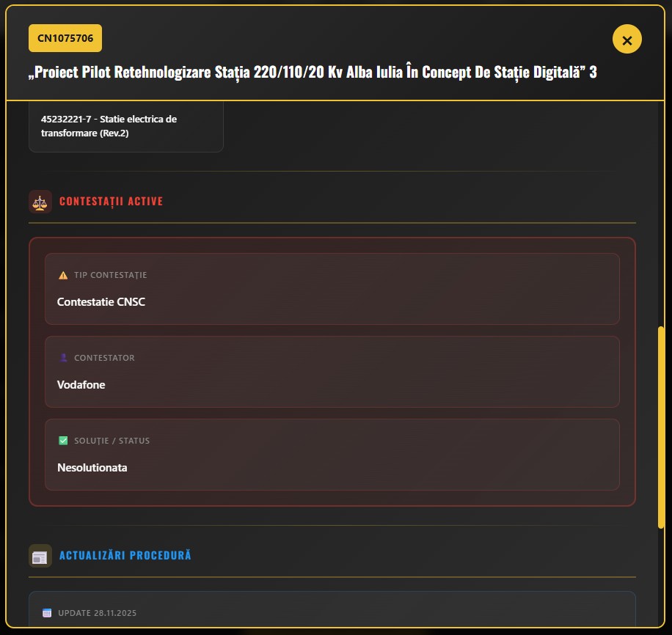
Task: Click the Contestator field label
Action: click(104, 358)
